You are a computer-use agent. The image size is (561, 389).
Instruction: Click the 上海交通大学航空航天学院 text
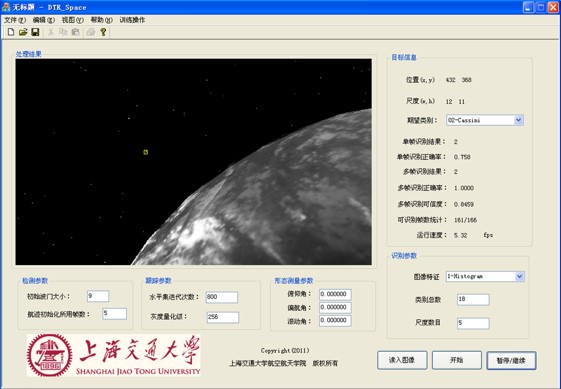pyautogui.click(x=268, y=363)
